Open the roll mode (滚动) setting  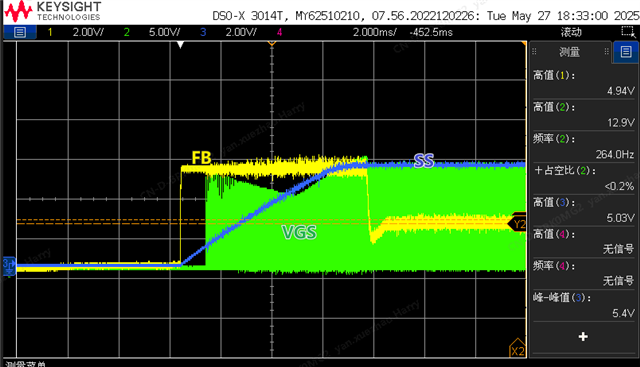[571, 32]
